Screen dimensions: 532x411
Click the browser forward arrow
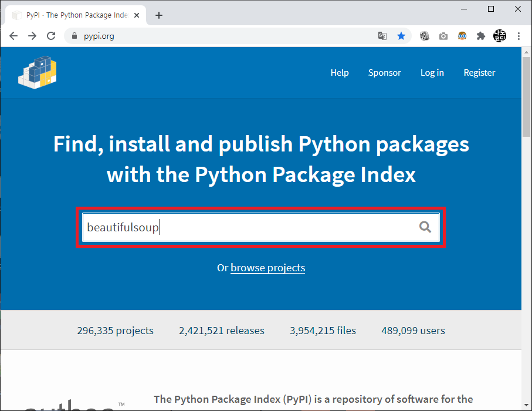[32, 36]
